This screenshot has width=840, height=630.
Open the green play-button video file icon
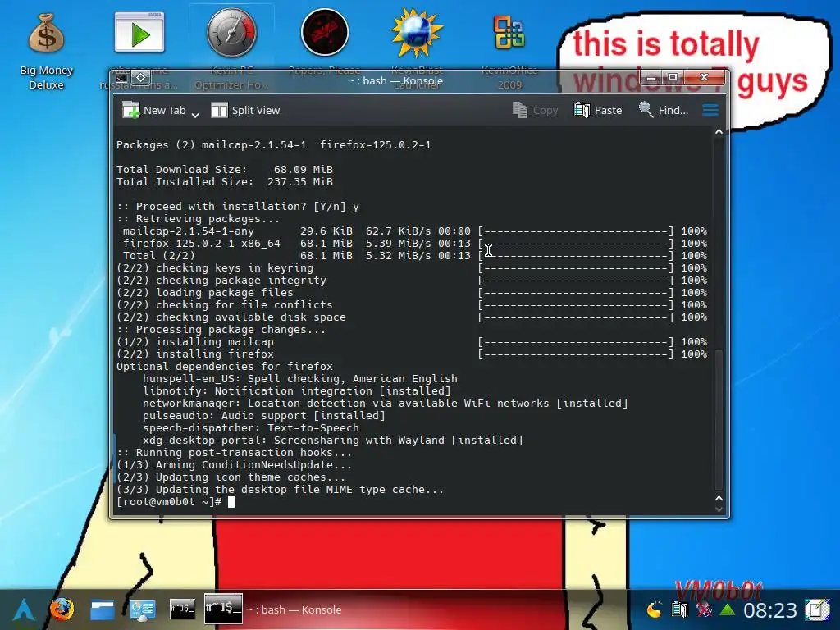click(x=139, y=33)
